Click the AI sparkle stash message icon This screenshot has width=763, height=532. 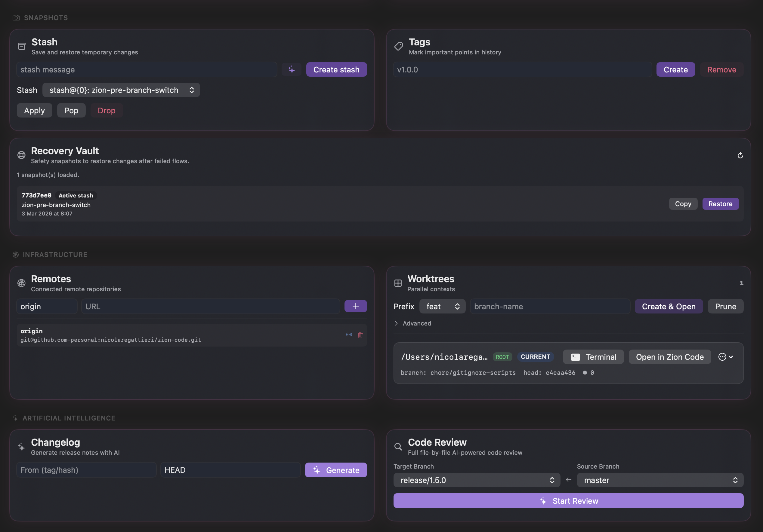click(x=291, y=70)
